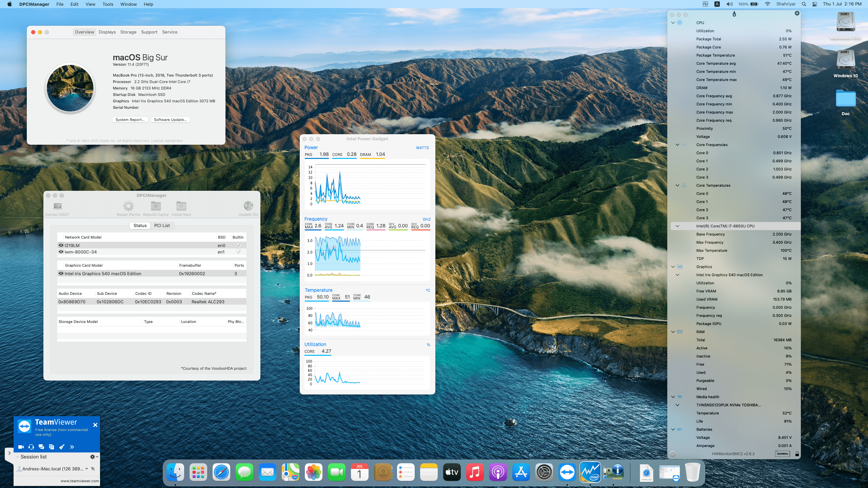Image resolution: width=868 pixels, height=488 pixels.
Task: Collapse the Graphics section in HWMonitorSMC2
Action: pos(673,267)
